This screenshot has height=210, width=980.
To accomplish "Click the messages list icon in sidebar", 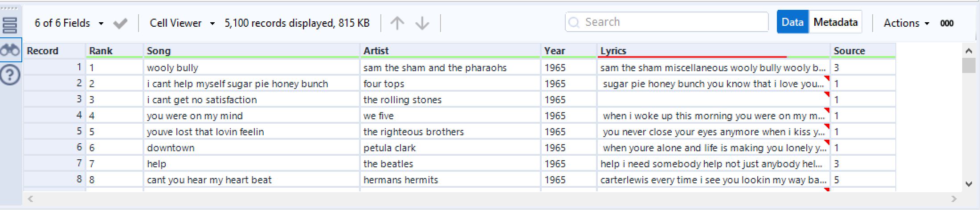I will point(10,25).
